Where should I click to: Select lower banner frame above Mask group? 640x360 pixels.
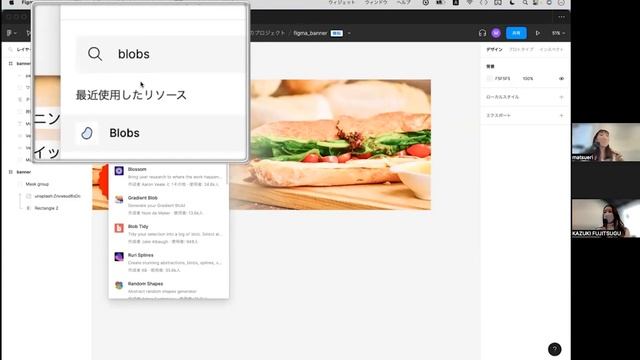coord(24,172)
